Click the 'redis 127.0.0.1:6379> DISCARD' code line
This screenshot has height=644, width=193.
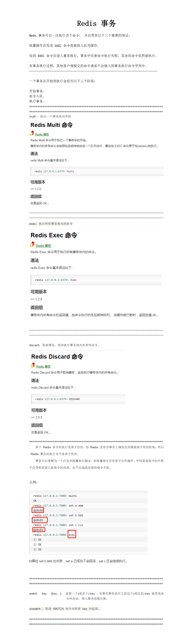58,399
